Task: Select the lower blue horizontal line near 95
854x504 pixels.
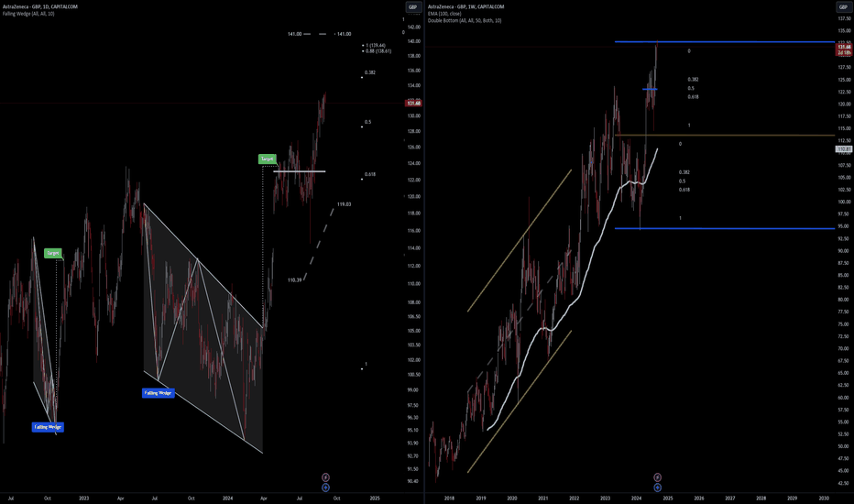Action: point(725,228)
